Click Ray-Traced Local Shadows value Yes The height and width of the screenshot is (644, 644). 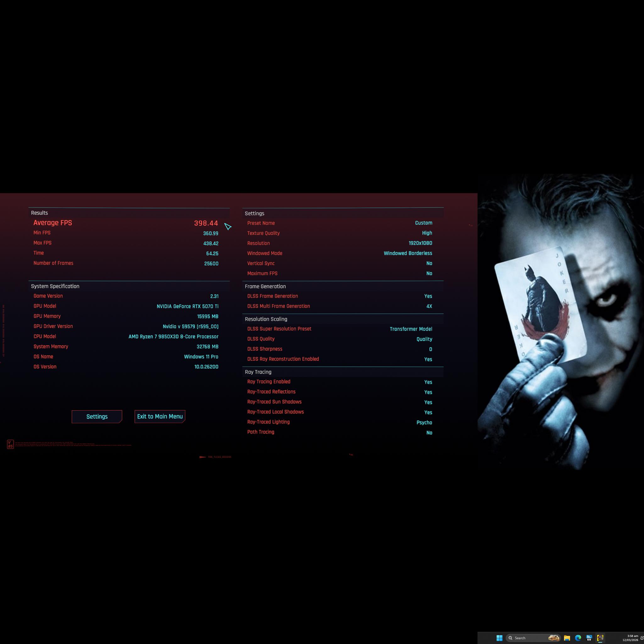pyautogui.click(x=428, y=412)
